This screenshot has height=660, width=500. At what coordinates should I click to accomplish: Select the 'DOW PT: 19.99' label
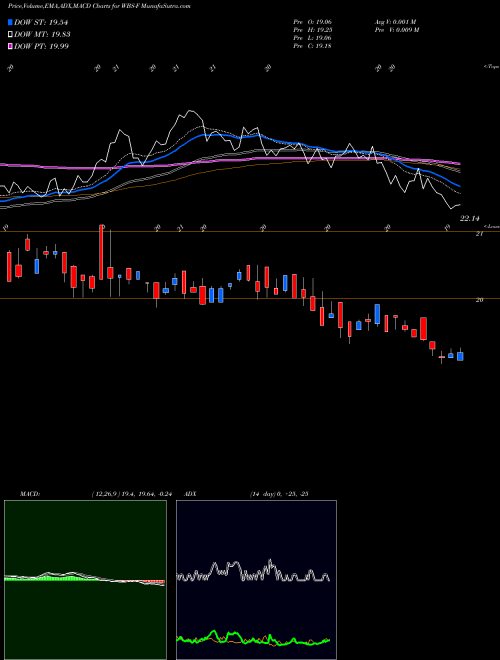[x=41, y=46]
